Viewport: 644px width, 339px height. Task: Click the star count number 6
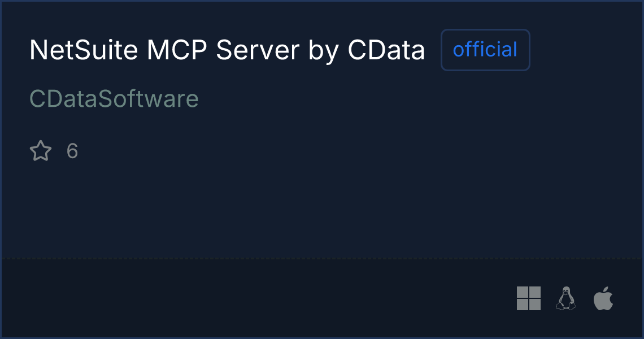[72, 151]
